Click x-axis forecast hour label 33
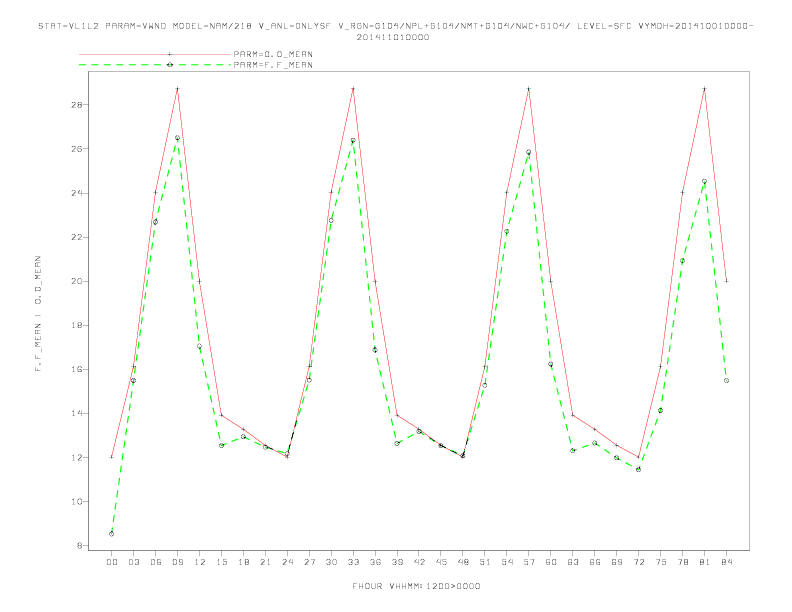 (x=353, y=562)
